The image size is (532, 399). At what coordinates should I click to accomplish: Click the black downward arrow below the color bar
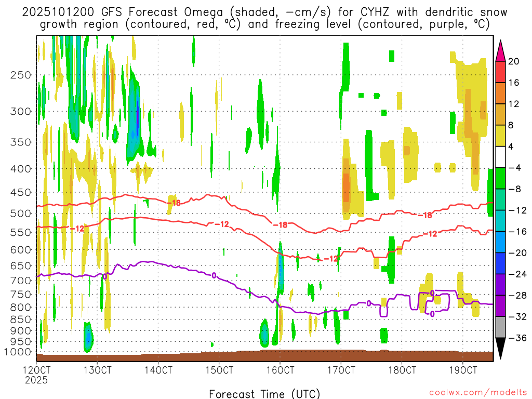(500, 349)
